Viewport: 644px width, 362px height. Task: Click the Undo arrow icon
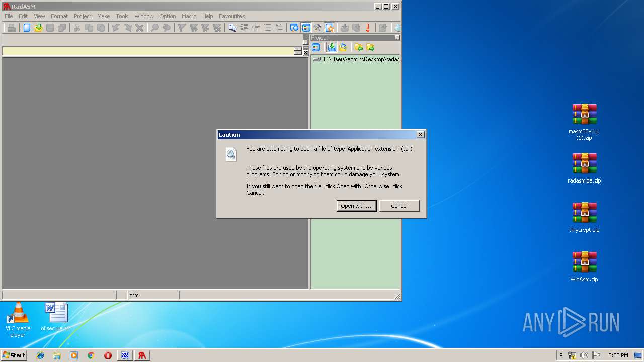(116, 28)
